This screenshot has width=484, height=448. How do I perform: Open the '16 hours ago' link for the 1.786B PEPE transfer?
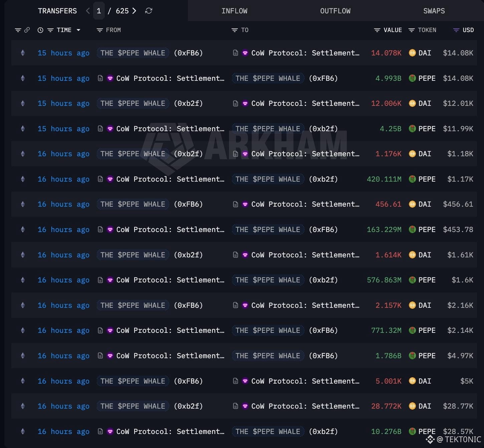click(63, 356)
